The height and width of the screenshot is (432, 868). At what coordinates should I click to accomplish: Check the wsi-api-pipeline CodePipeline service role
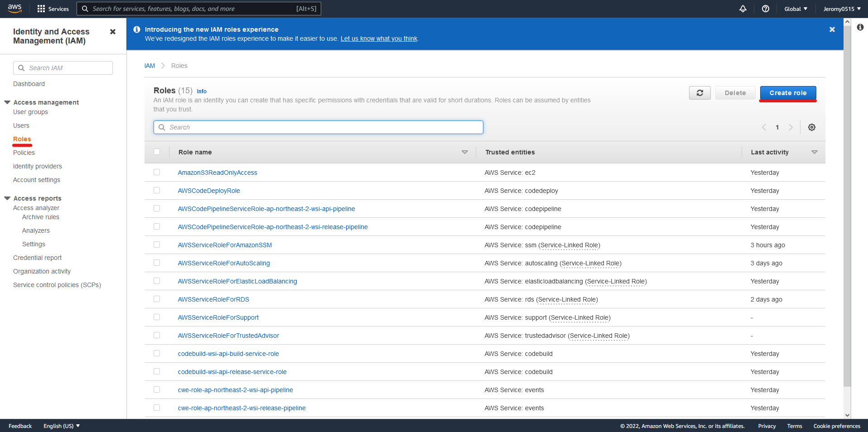click(157, 208)
